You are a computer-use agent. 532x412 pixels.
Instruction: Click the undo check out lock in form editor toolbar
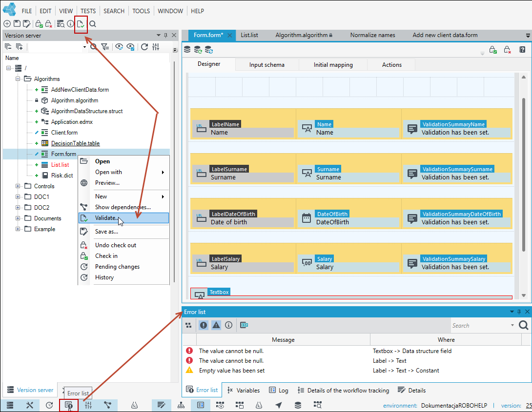[507, 50]
